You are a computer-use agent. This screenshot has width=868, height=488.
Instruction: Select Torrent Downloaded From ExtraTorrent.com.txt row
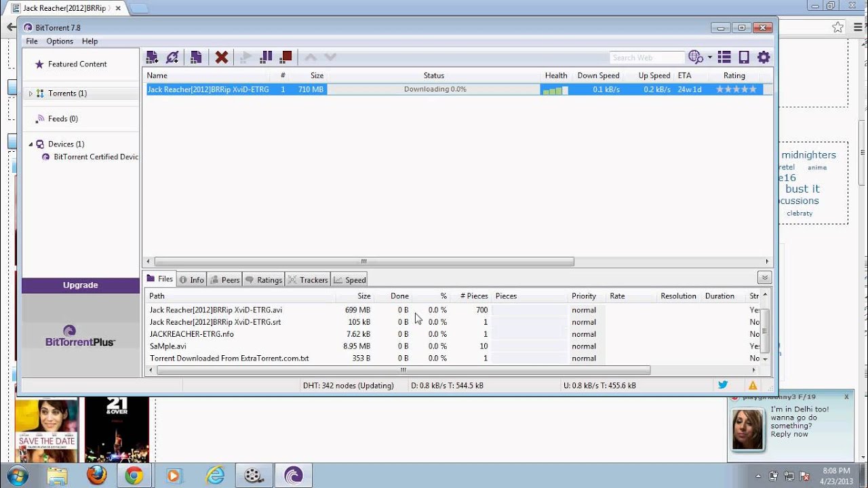pos(452,359)
